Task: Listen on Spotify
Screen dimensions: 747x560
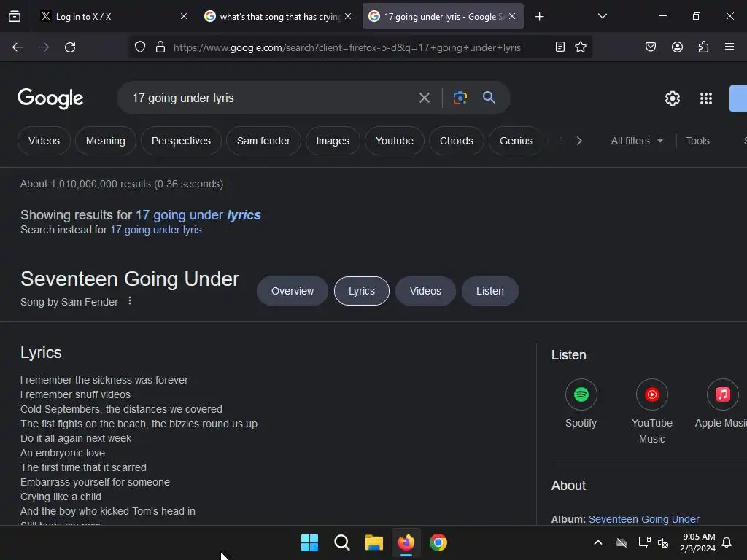Action: [x=581, y=404]
